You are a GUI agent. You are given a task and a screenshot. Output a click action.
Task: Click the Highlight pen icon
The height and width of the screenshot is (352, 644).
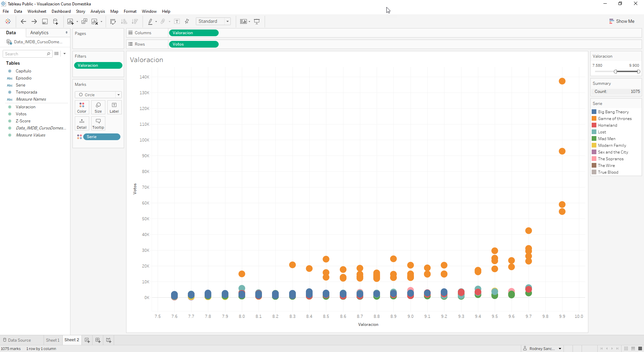click(x=150, y=21)
